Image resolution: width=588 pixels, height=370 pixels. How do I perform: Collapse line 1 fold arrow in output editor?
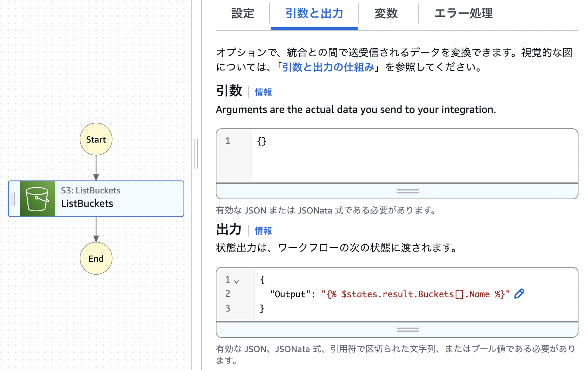(236, 282)
